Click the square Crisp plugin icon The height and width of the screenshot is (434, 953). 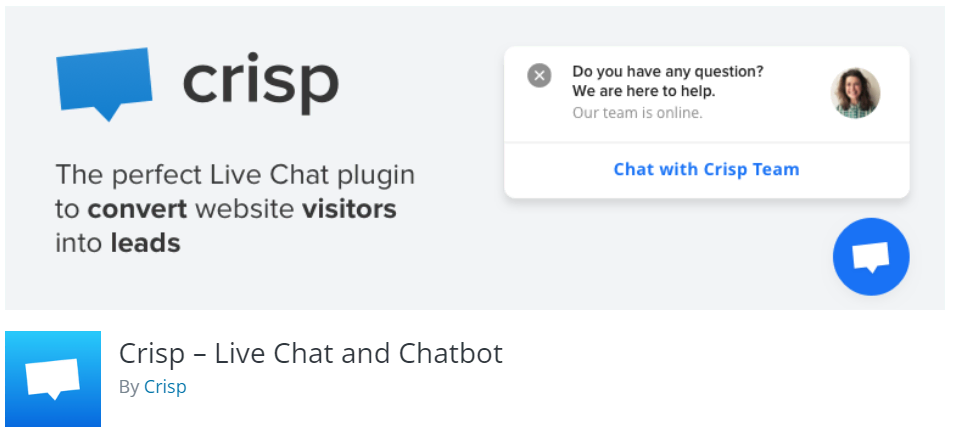coord(53,379)
